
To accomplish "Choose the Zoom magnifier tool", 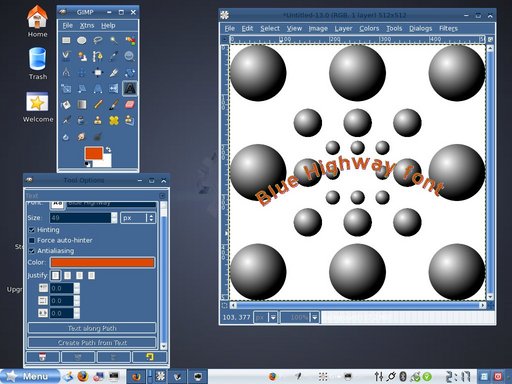I will coord(130,56).
